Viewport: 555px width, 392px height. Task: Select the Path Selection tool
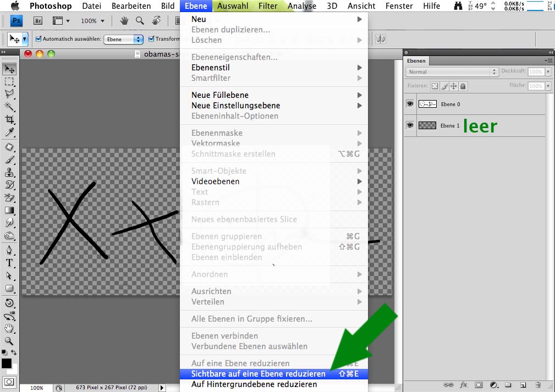pos(9,275)
